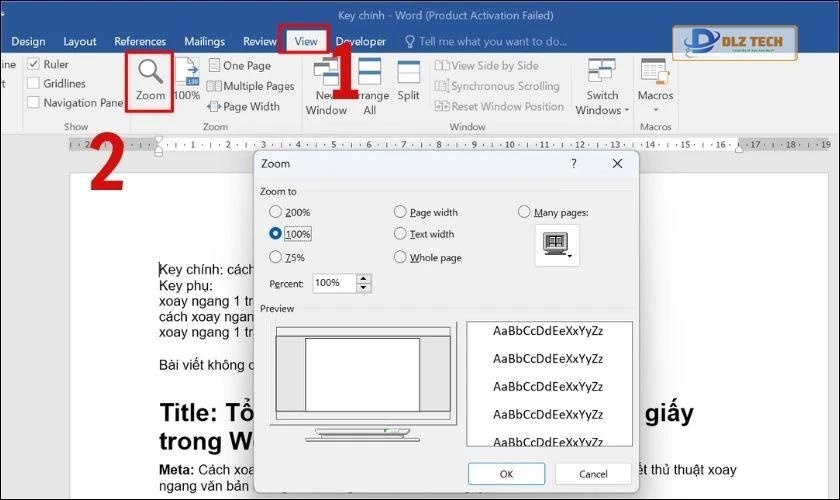Open the Developer tab

[361, 41]
